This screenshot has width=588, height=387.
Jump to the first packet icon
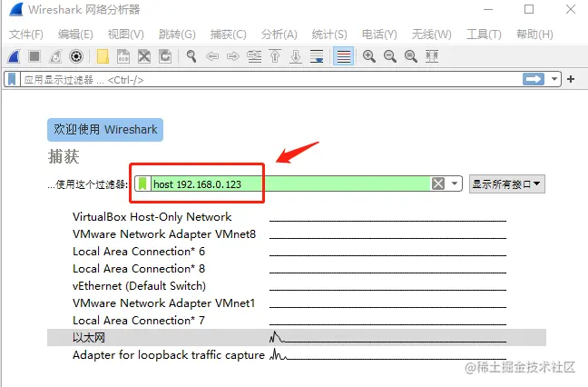(x=275, y=56)
